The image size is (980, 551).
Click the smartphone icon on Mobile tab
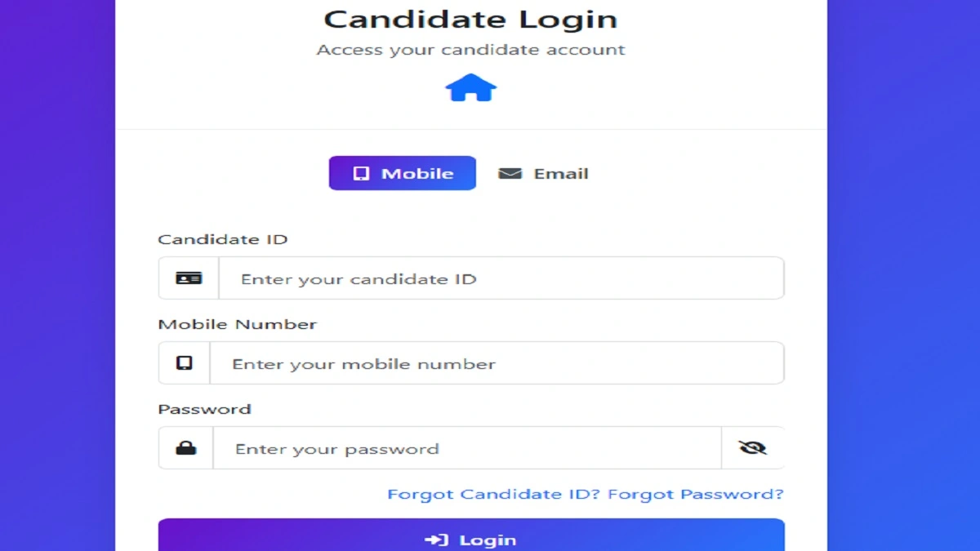pos(360,172)
